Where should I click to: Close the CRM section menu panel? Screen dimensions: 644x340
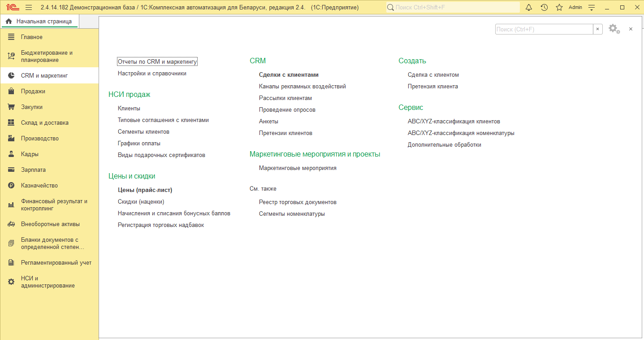click(x=631, y=29)
